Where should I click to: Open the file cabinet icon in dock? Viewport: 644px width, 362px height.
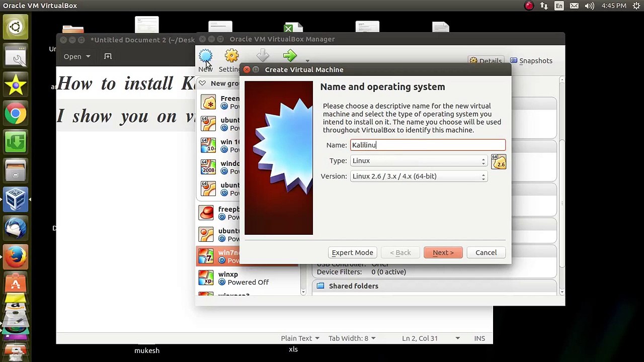(16, 171)
